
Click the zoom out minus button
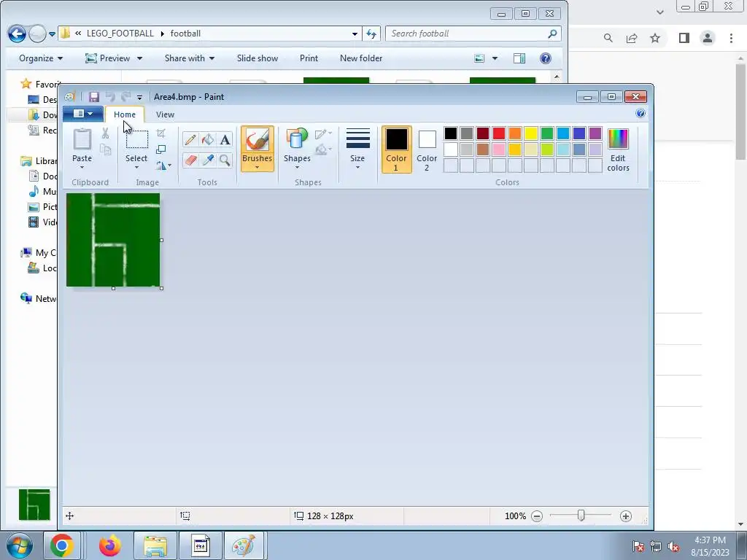(x=537, y=516)
